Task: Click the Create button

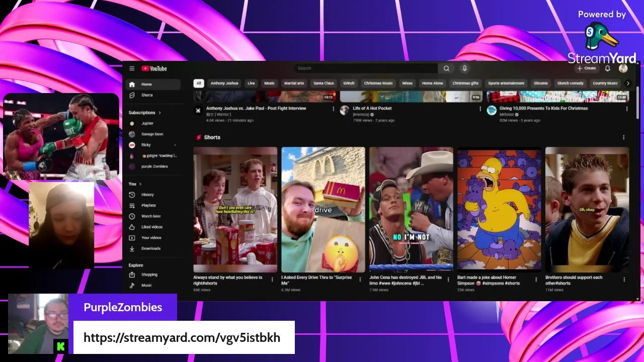Action: [x=586, y=68]
